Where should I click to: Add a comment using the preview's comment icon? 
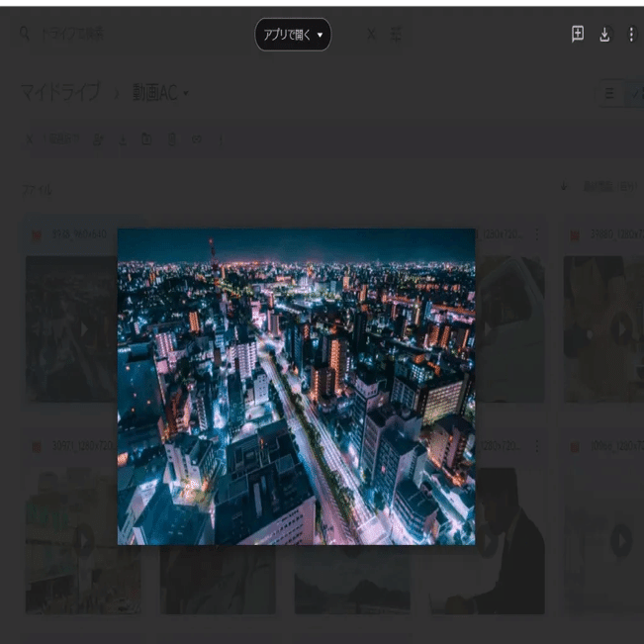point(578,34)
